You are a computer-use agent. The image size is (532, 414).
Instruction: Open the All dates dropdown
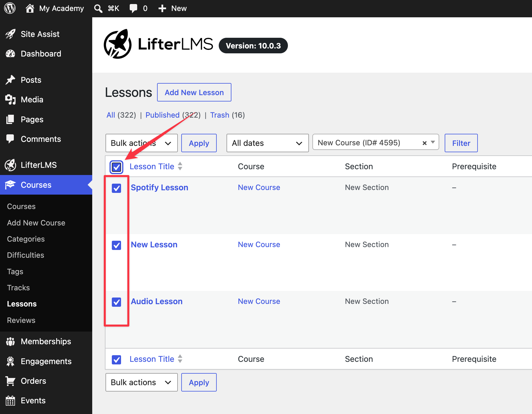tap(267, 143)
